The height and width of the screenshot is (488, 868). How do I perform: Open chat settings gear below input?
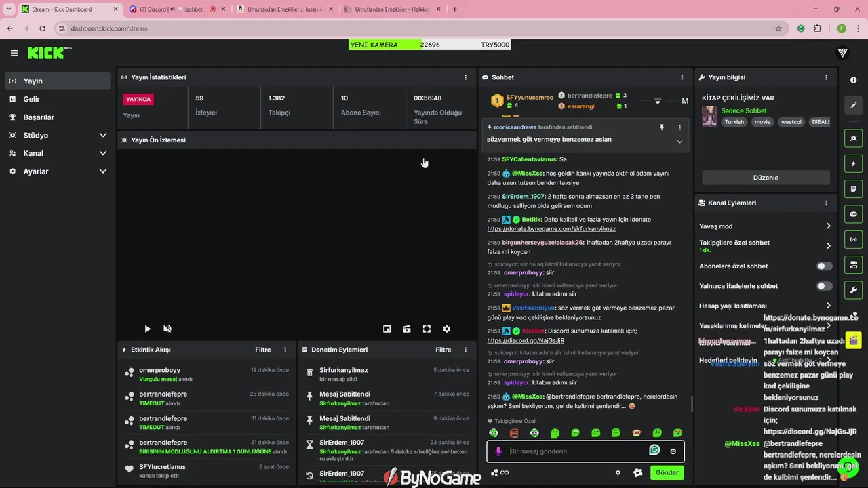tap(618, 473)
